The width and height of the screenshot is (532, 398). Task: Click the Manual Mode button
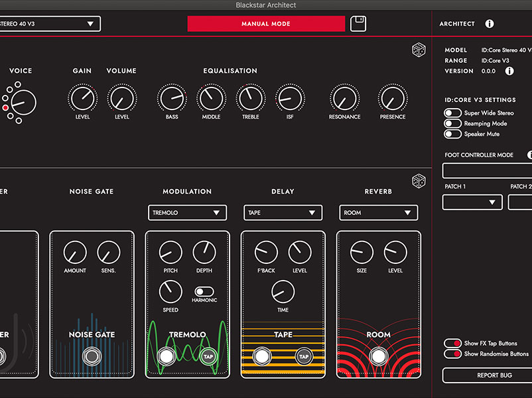pos(266,24)
